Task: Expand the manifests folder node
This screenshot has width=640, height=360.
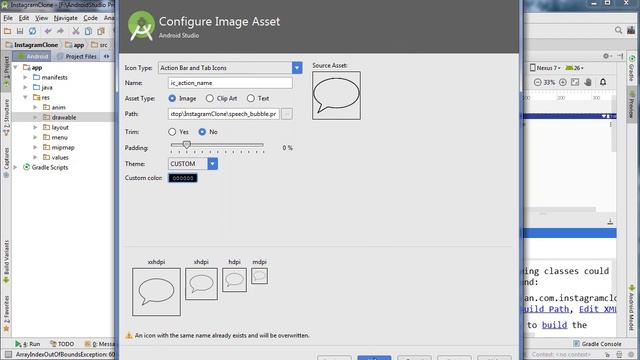Action: [25, 77]
